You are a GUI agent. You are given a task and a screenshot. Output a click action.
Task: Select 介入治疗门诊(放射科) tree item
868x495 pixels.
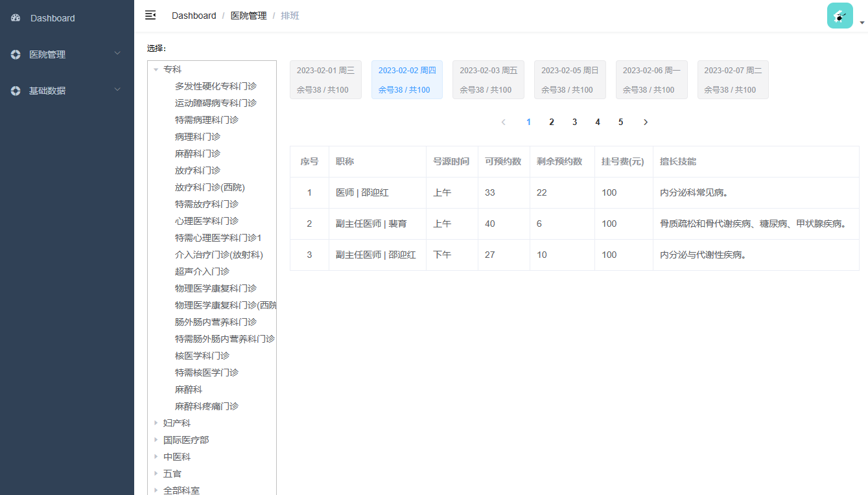pyautogui.click(x=219, y=255)
